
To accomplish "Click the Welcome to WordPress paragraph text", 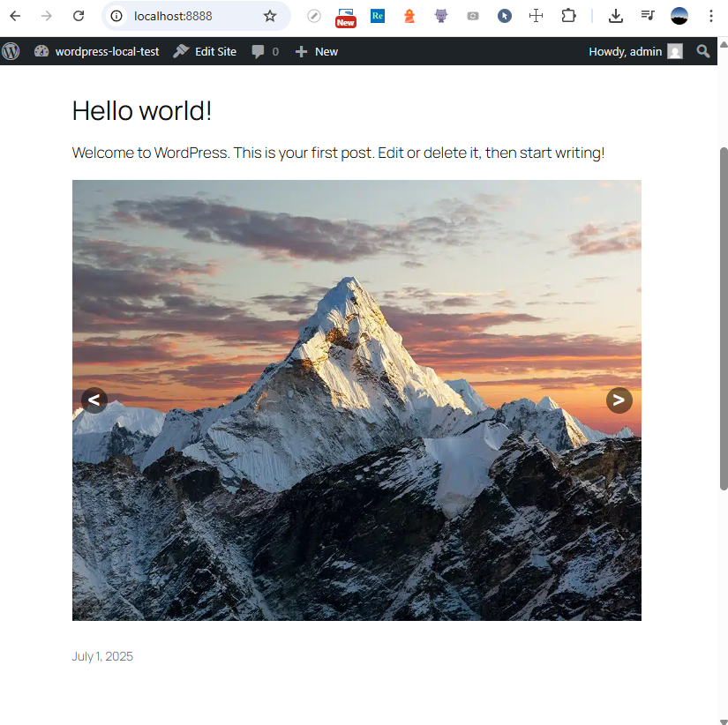I will coord(338,153).
